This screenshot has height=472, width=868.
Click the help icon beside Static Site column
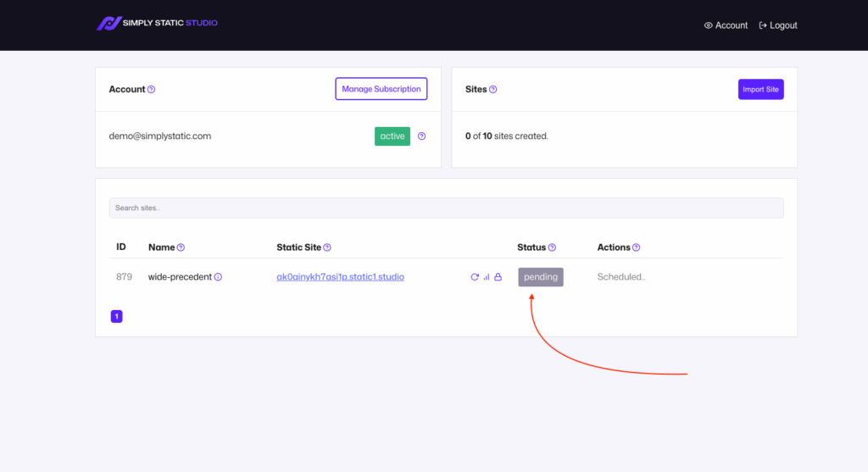(x=327, y=247)
